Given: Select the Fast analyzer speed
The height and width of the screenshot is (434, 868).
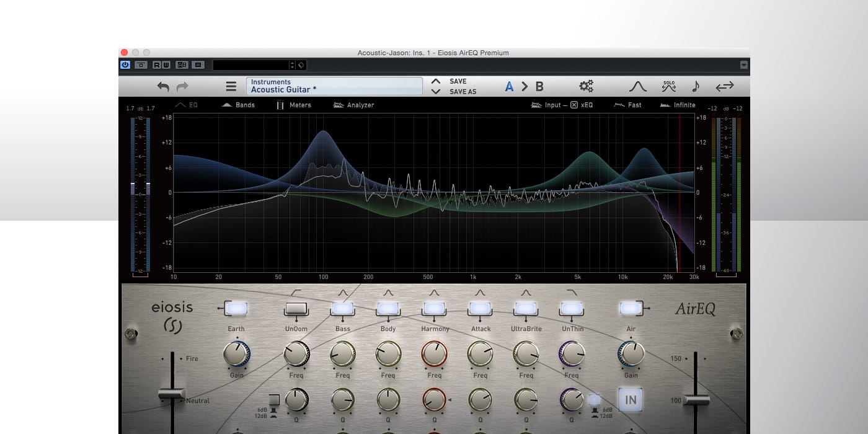Looking at the screenshot, I should click(x=627, y=105).
